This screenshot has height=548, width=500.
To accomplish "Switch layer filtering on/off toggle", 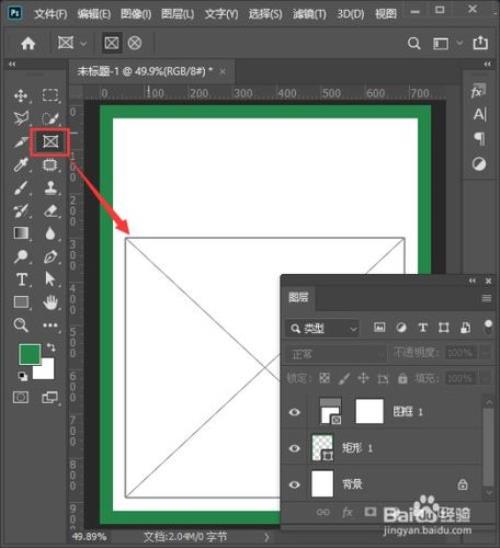I will (x=488, y=327).
